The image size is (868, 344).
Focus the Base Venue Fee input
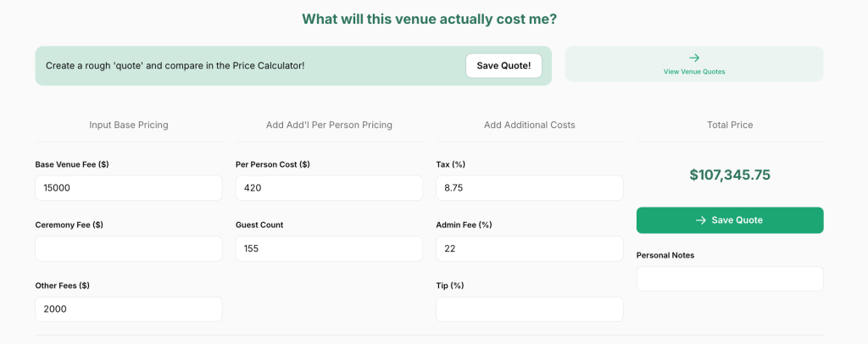(x=129, y=188)
